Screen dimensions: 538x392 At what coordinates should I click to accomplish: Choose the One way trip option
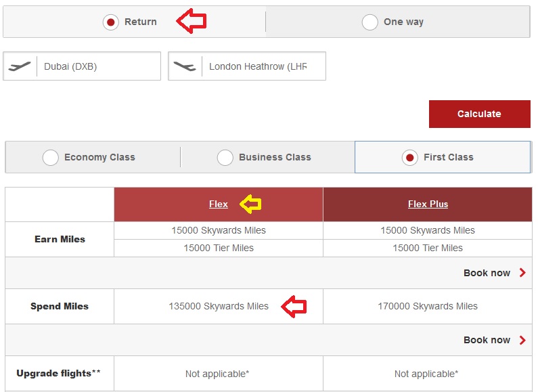(x=370, y=22)
